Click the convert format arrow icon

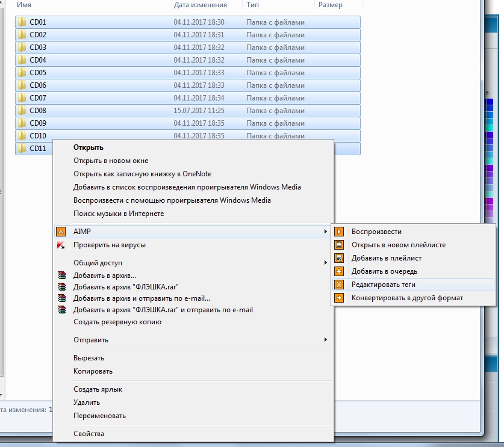pos(340,298)
